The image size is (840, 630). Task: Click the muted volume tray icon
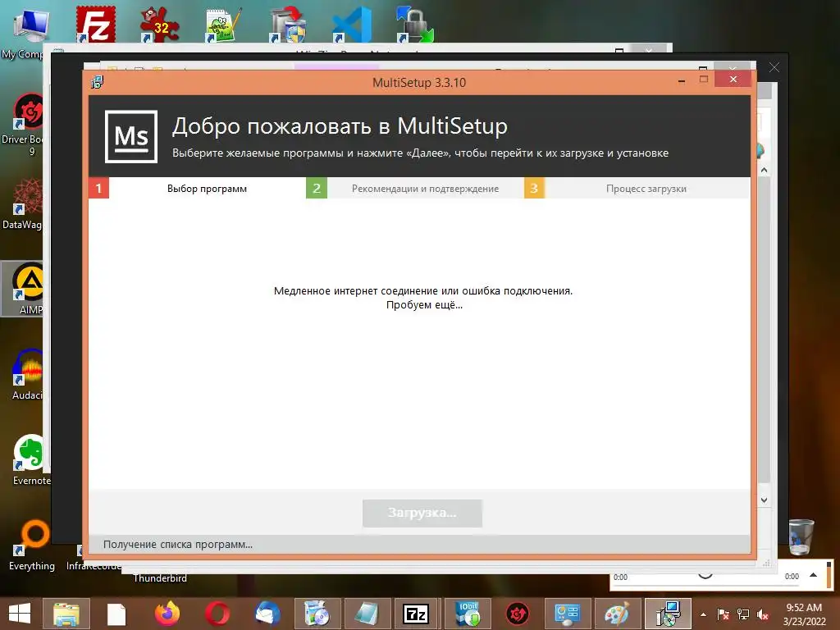point(763,614)
